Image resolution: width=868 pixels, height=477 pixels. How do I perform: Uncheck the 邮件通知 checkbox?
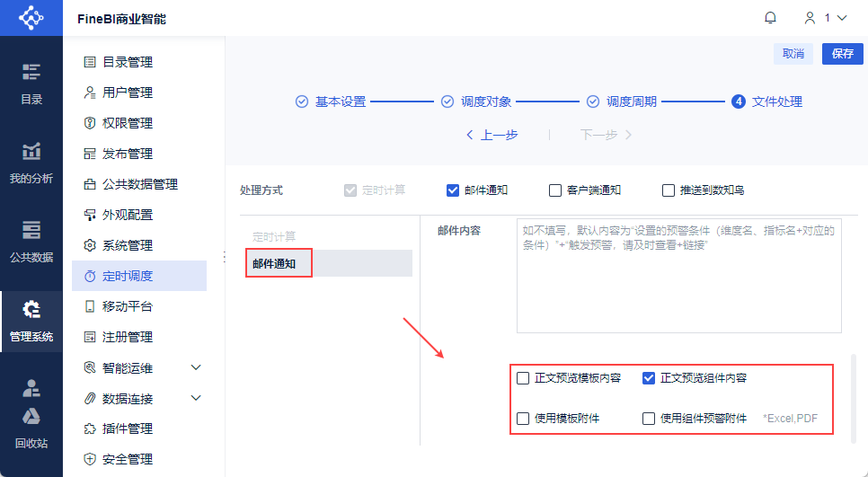tap(452, 190)
